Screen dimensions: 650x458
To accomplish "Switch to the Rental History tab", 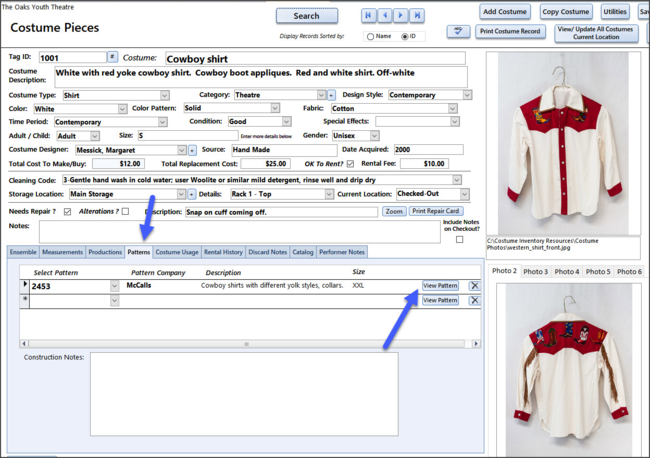I will pos(223,252).
